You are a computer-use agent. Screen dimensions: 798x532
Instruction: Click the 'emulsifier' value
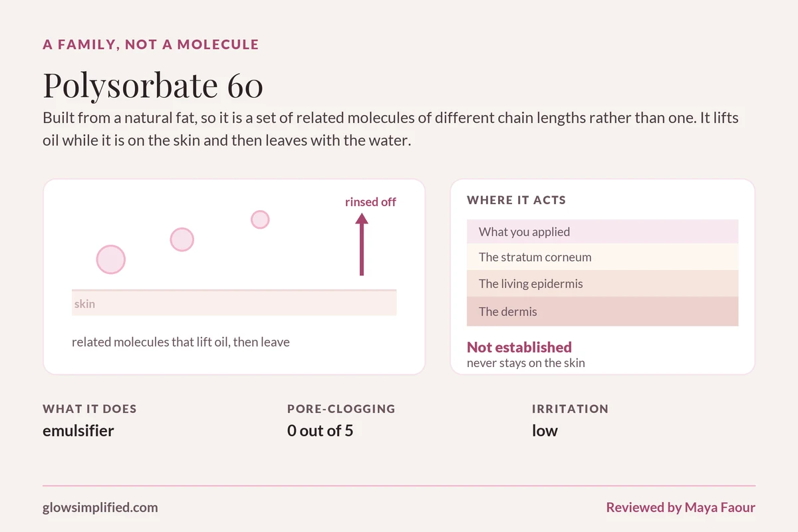coord(78,430)
